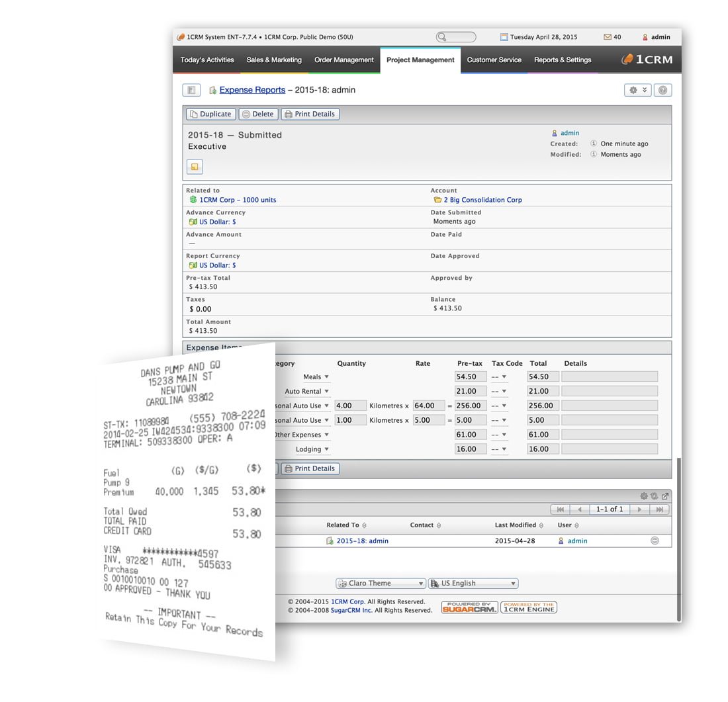728x702 pixels.
Task: Open the Other Expenses category dropdown
Action: 302,435
